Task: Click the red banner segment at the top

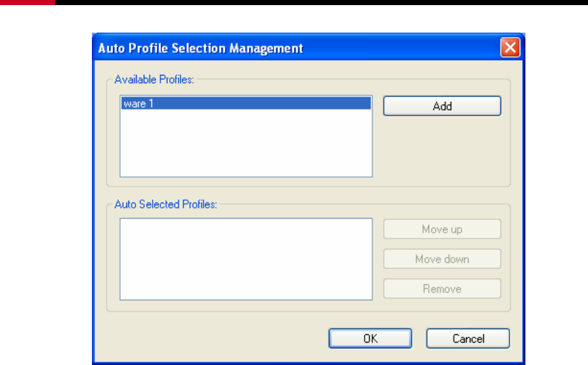Action: click(27, 3)
